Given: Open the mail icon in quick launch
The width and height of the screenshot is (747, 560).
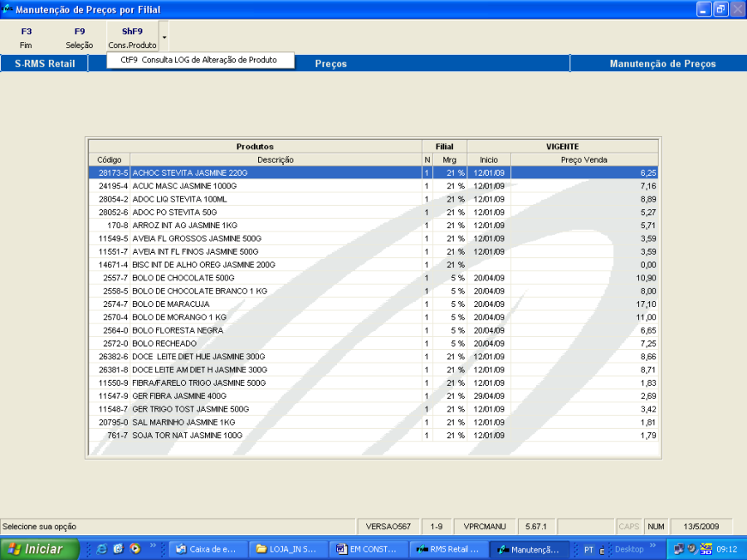Looking at the screenshot, I should [119, 549].
